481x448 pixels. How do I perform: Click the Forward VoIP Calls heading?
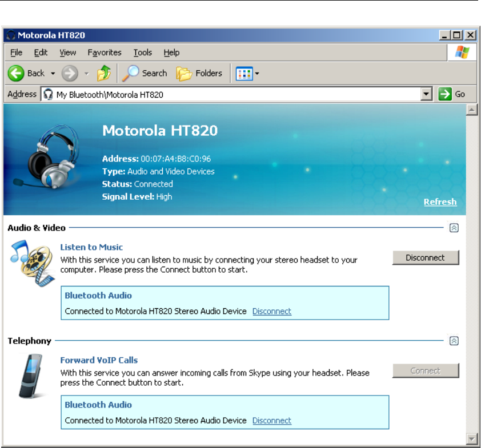click(x=99, y=360)
